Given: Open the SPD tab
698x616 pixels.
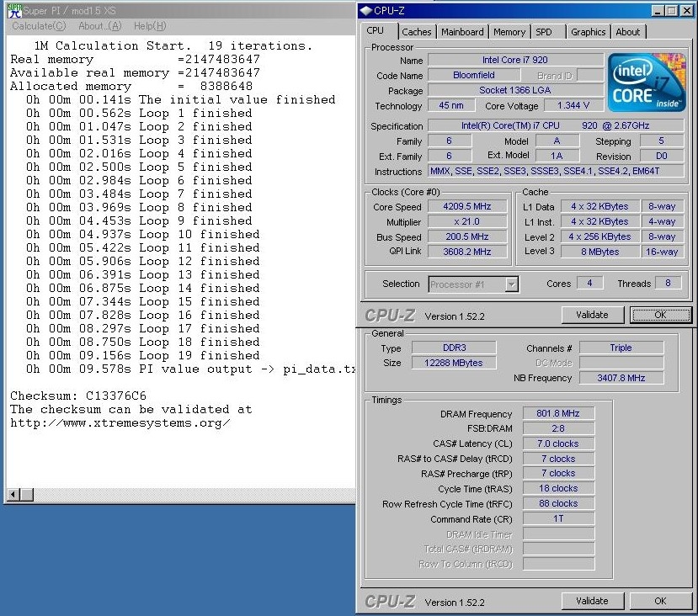Looking at the screenshot, I should coord(544,32).
